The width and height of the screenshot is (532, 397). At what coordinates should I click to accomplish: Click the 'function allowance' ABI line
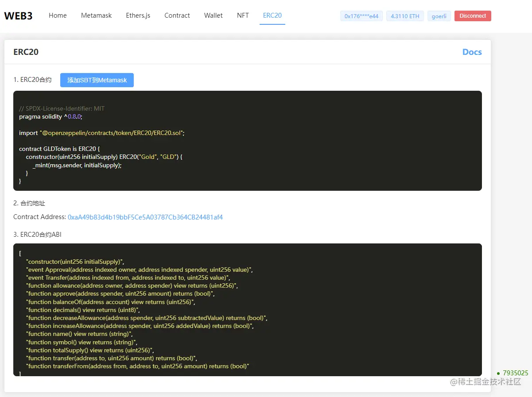pyautogui.click(x=132, y=285)
